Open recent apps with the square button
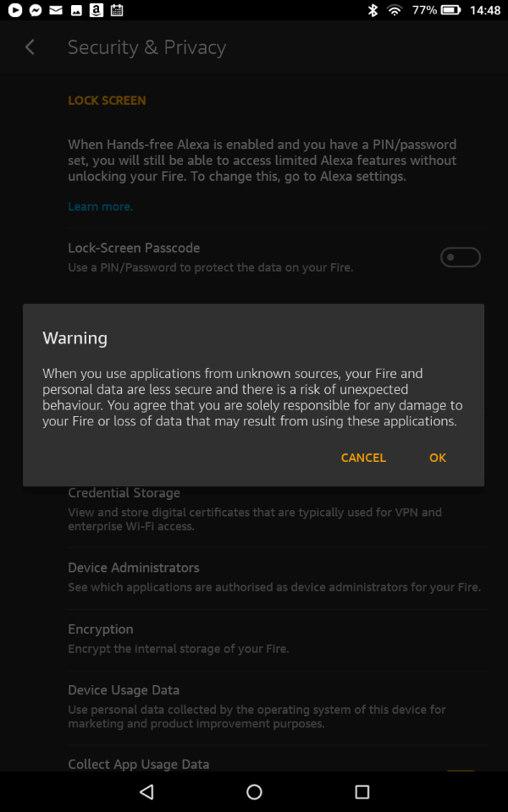This screenshot has height=812, width=508. [x=362, y=792]
